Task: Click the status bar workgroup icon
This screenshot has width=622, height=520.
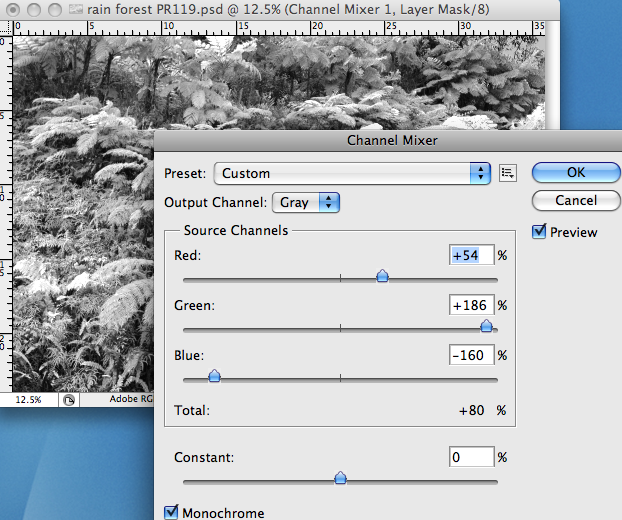Action: (x=69, y=399)
